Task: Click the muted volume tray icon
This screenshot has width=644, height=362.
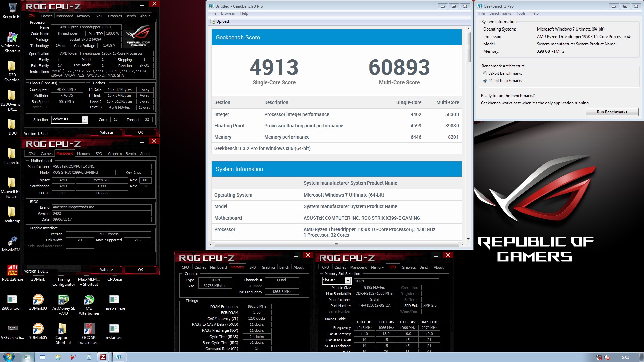Action: (x=607, y=357)
